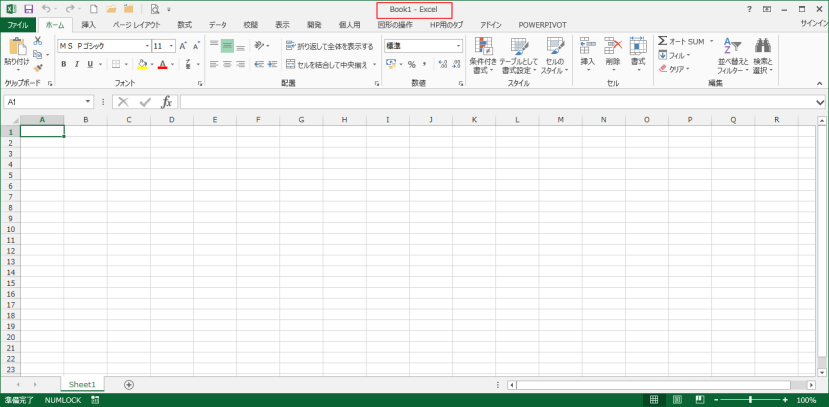This screenshot has height=407, width=829.
Task: Click the Decrease Decimal icon
Action: pyautogui.click(x=456, y=64)
